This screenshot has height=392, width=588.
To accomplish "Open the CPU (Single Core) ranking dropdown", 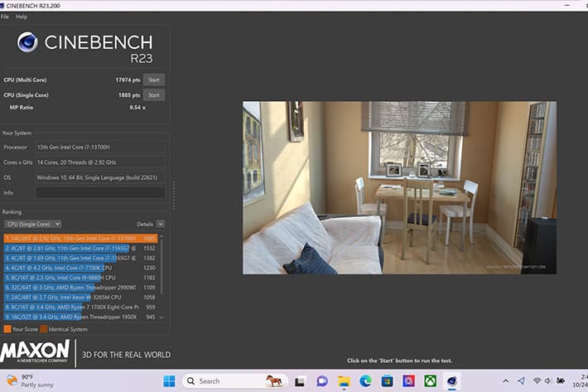I will (33, 224).
